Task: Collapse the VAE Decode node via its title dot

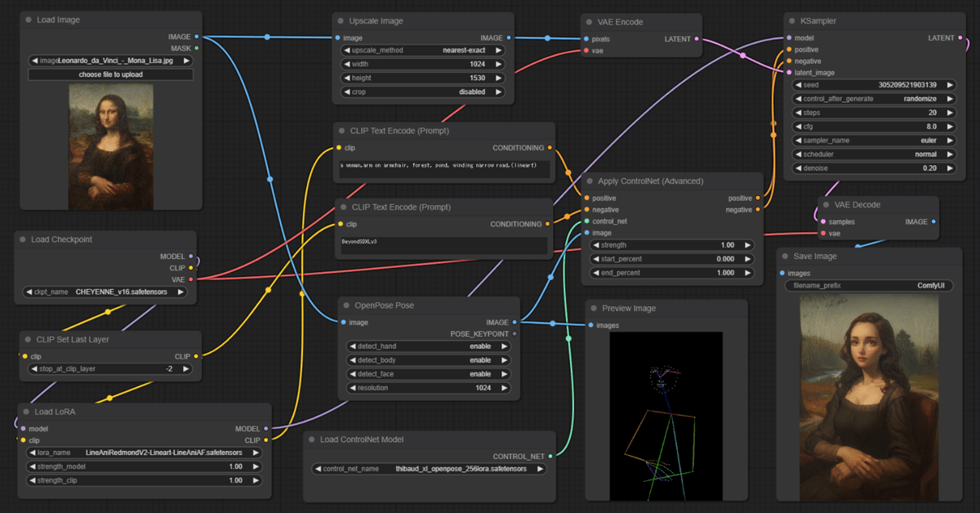Action: 826,204
